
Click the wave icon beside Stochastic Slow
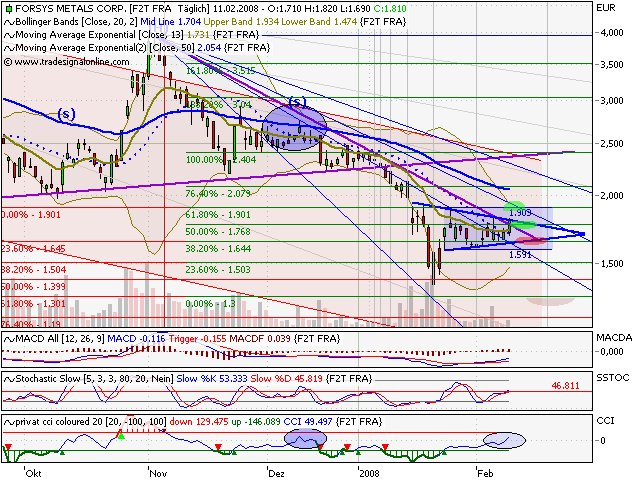pos(9,379)
